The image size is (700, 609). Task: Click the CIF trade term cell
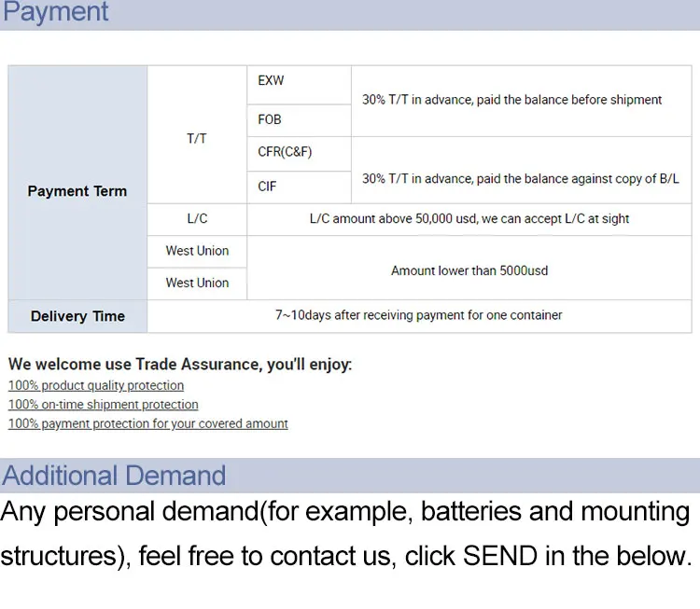[x=268, y=187]
